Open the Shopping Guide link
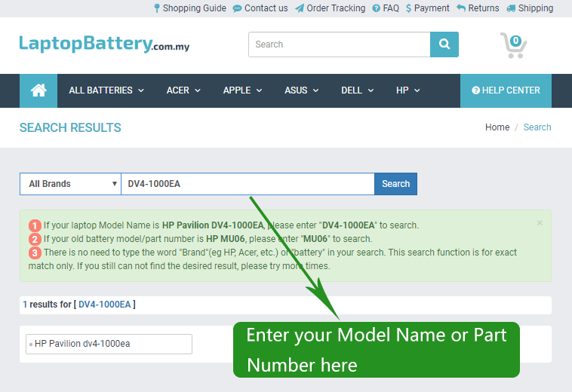 pos(189,8)
